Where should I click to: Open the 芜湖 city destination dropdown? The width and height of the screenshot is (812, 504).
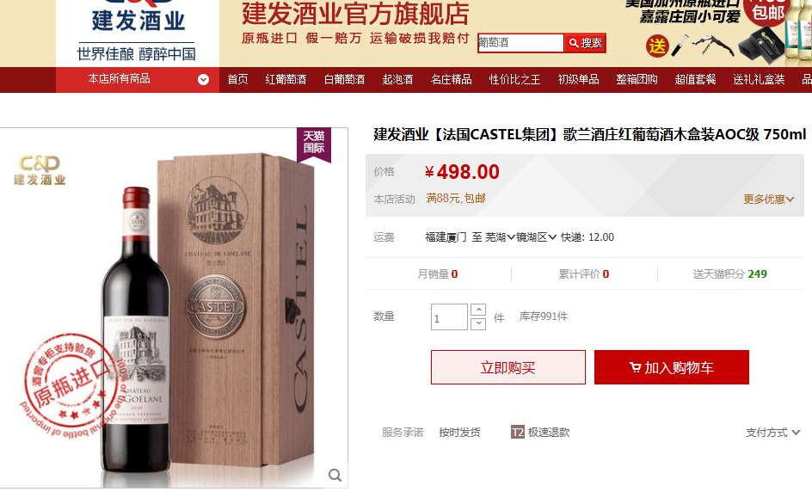click(x=500, y=237)
